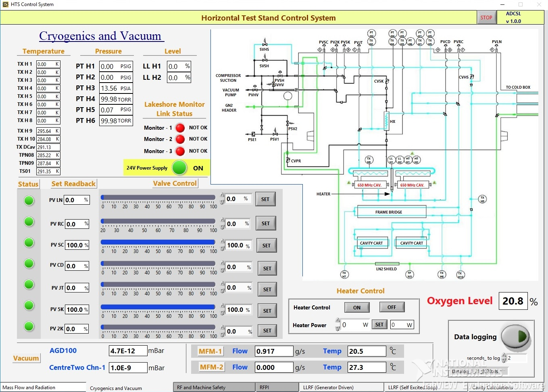548x392 pixels.
Task: Click the AGD100 vacuum value field
Action: click(x=128, y=351)
